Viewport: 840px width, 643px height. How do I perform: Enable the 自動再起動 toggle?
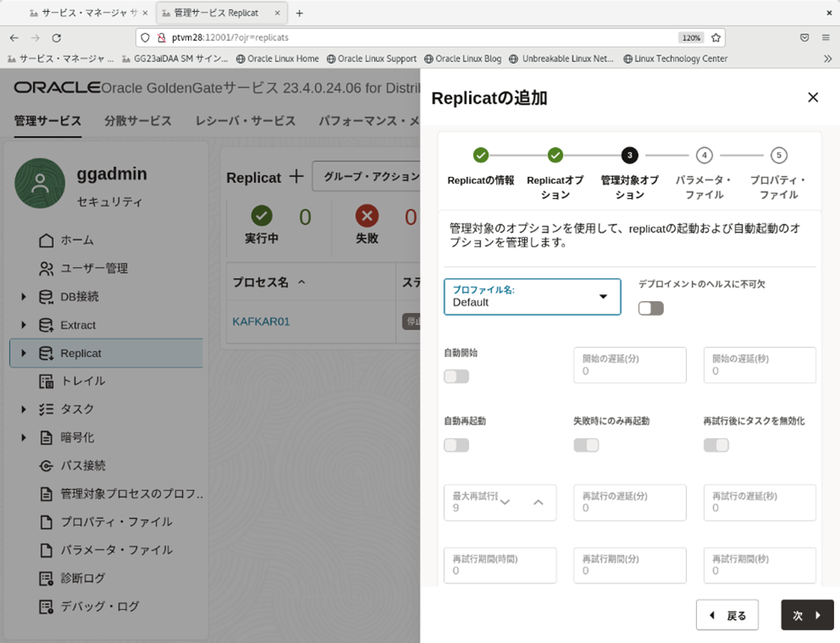[456, 445]
